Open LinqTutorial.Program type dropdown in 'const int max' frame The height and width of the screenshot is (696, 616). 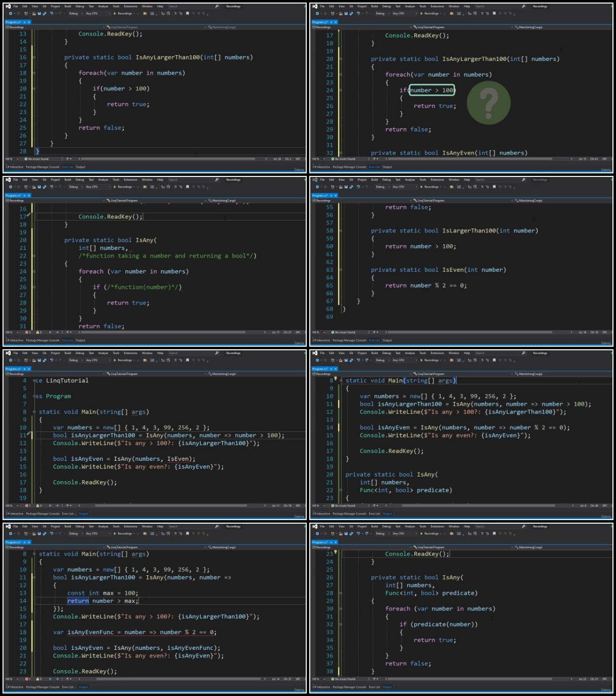pos(155,547)
